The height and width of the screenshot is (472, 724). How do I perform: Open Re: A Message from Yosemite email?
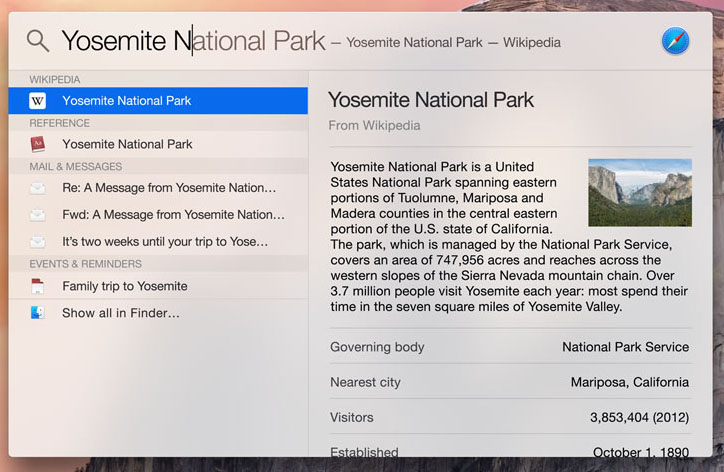tap(169, 188)
